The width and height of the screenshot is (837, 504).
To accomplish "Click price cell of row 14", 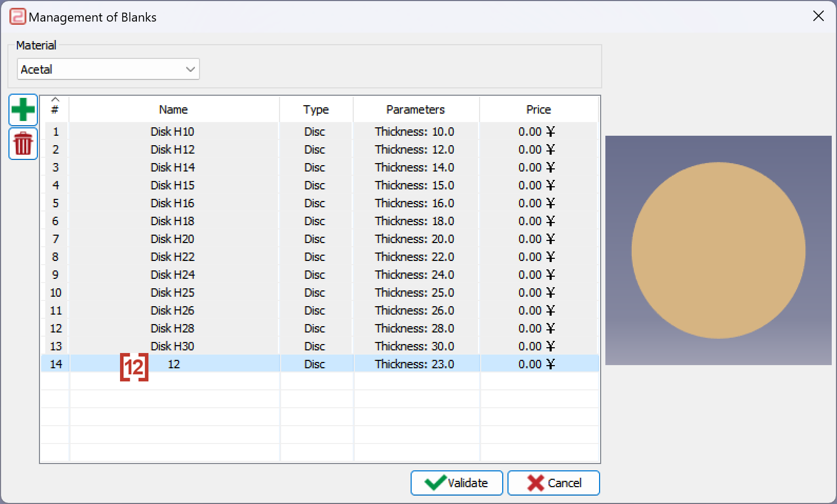I will point(539,364).
